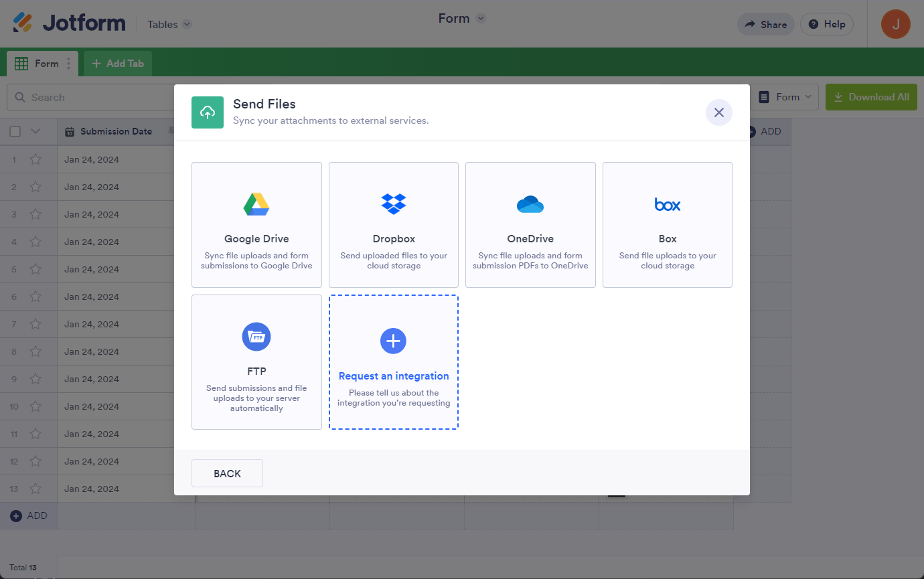Click the Jotform logo

click(70, 23)
